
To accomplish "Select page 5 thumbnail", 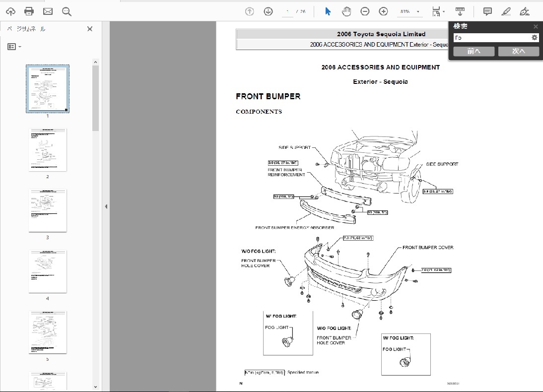I will 48,332.
